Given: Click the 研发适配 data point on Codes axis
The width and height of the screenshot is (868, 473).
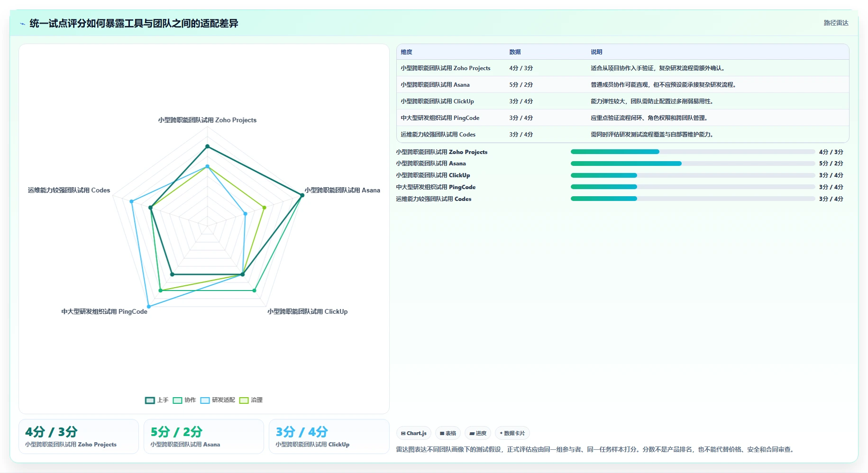Looking at the screenshot, I should click(132, 201).
